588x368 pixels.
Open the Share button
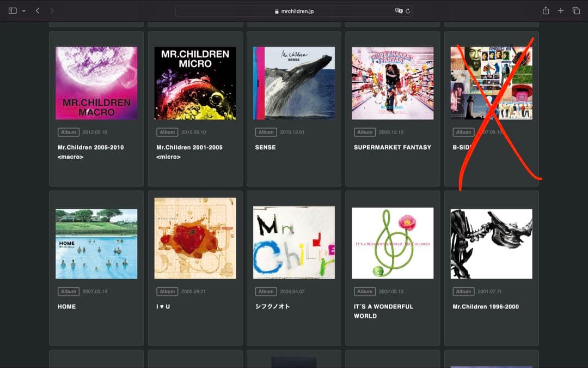[x=546, y=10]
